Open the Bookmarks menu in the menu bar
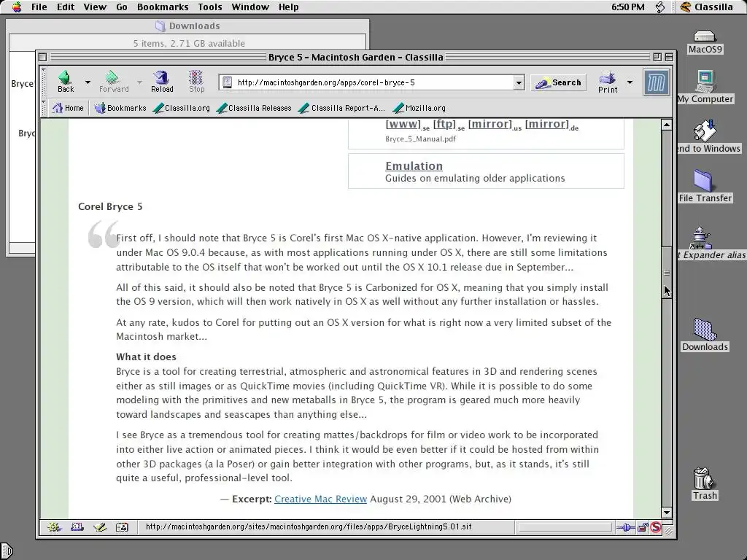This screenshot has width=747, height=560. (163, 7)
